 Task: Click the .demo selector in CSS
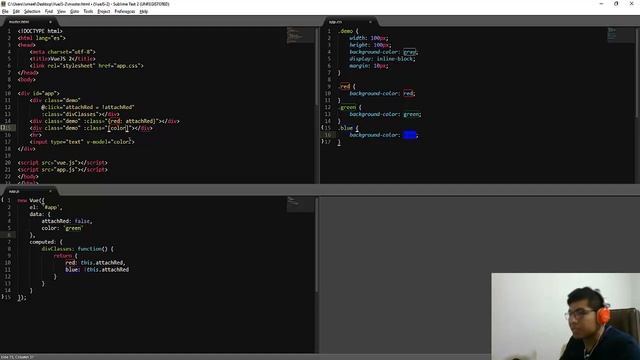pyautogui.click(x=345, y=31)
